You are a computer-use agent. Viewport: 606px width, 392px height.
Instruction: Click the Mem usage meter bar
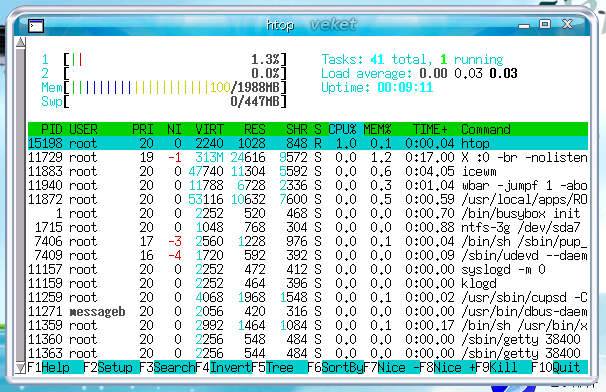coord(175,87)
